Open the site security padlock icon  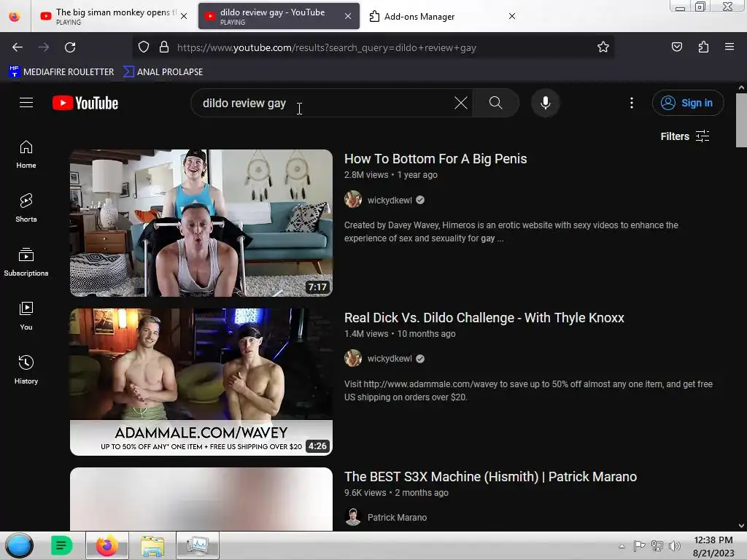point(164,47)
